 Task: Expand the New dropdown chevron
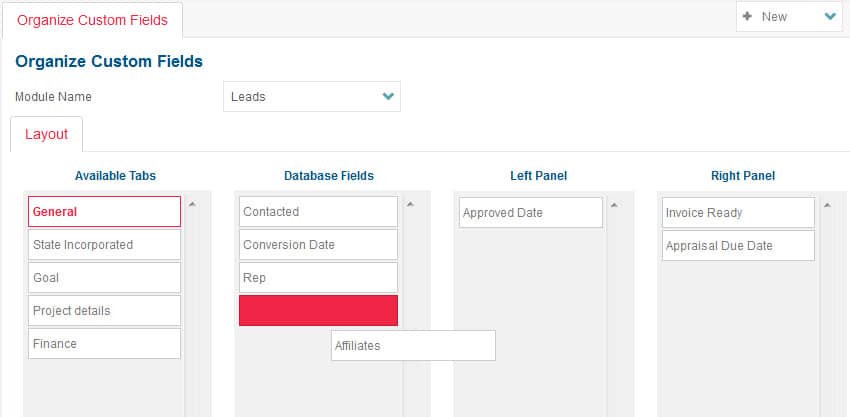pyautogui.click(x=830, y=17)
